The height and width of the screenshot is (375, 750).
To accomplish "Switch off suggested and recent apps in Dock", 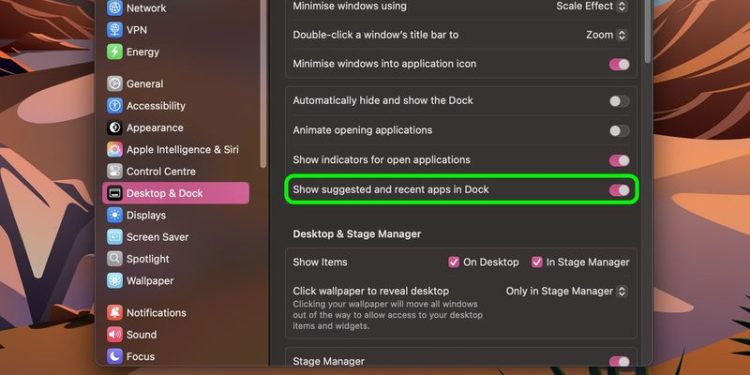I will tap(619, 190).
